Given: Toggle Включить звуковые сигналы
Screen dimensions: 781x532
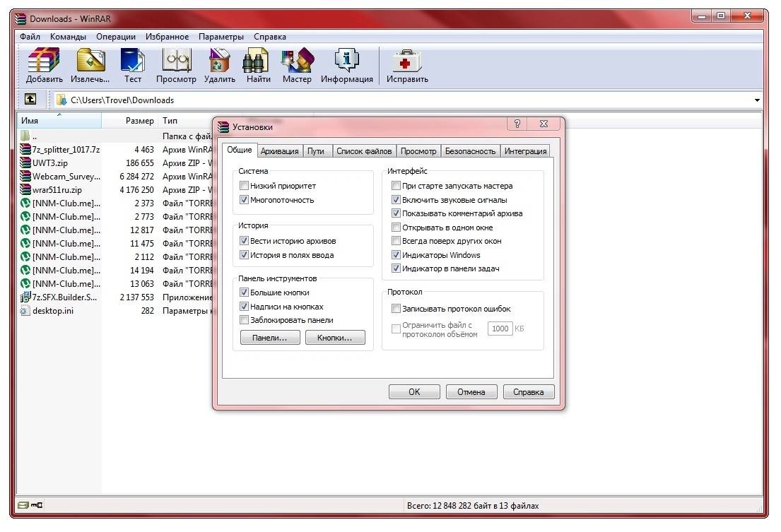Looking at the screenshot, I should [396, 199].
